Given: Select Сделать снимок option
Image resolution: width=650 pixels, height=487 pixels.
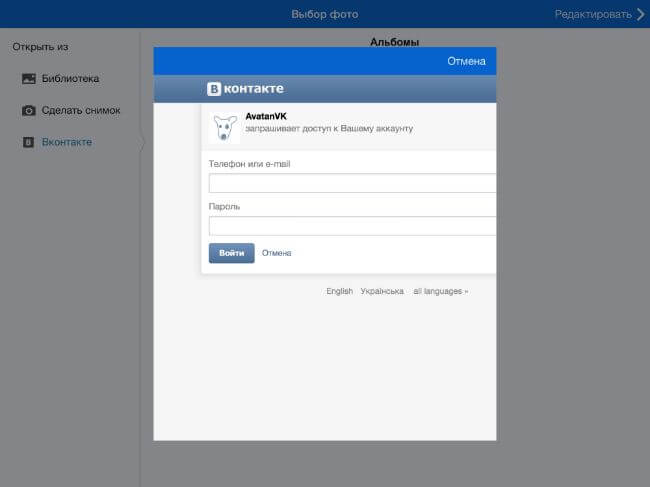Looking at the screenshot, I should point(81,111).
